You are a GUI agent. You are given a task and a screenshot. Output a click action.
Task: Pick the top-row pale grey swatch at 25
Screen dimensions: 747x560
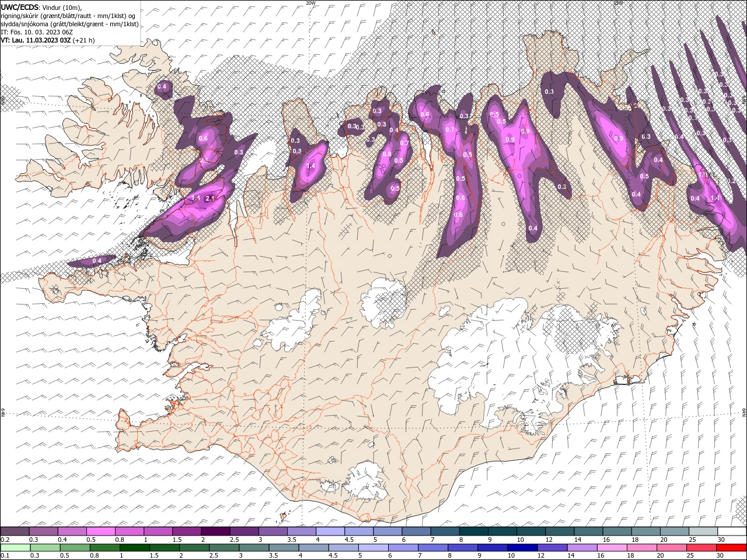703,531
